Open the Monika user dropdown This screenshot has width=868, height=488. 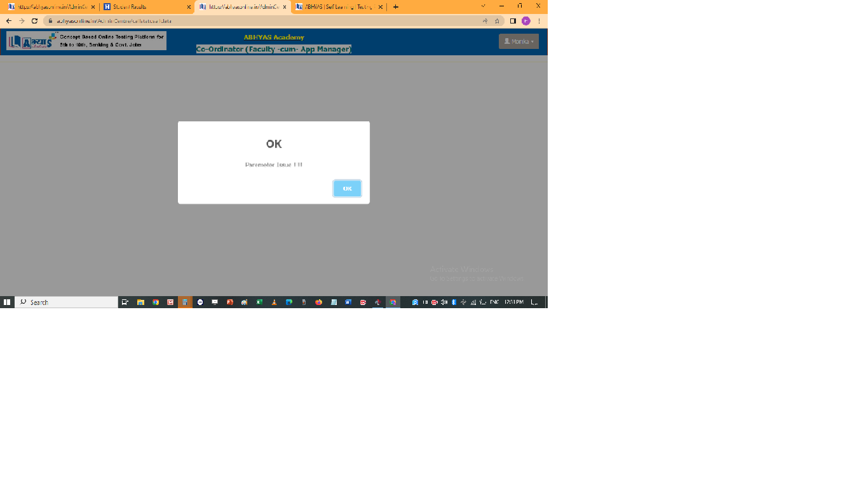519,41
